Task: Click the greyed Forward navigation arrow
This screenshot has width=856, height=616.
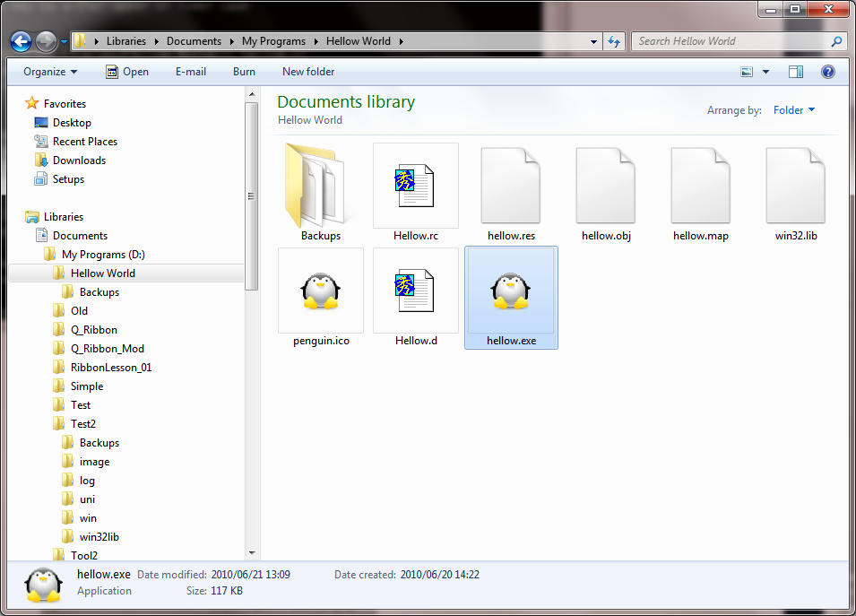Action: click(x=46, y=41)
